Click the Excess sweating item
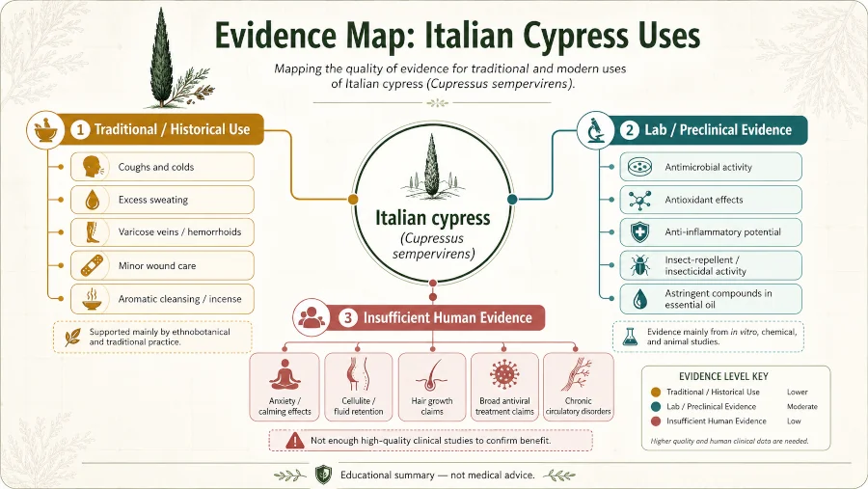The image size is (868, 489). coord(162,200)
